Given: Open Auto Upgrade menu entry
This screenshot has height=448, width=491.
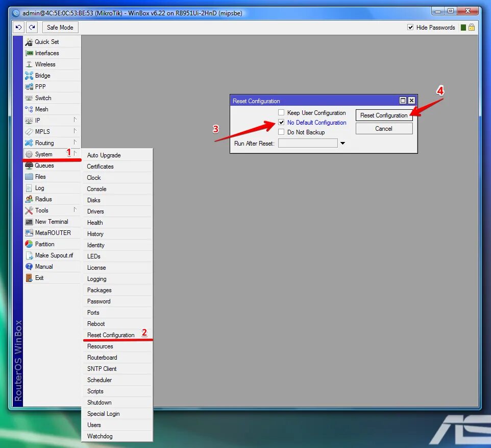Looking at the screenshot, I should coord(117,155).
